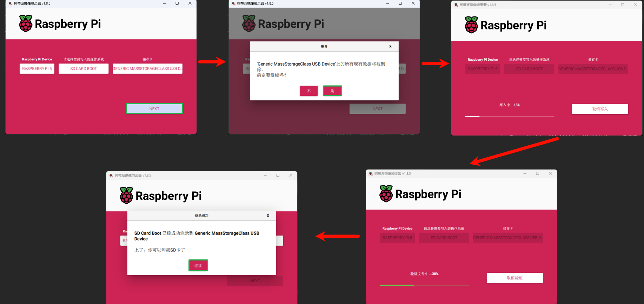Close the writing-15% window
The width and height of the screenshot is (644, 304).
pyautogui.click(x=636, y=5)
